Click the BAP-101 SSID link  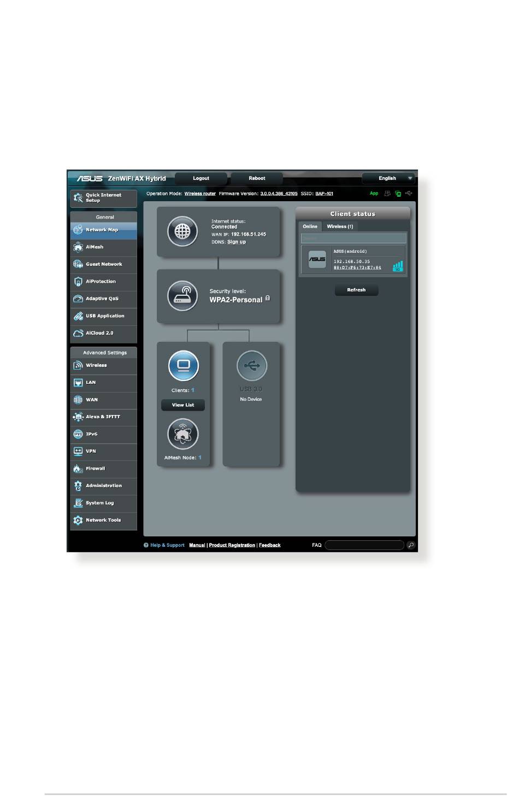tap(324, 194)
